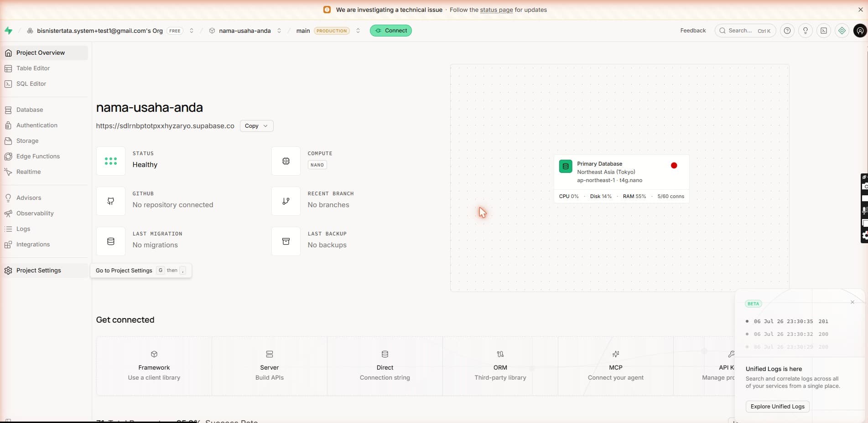
Task: Click the Last Backup archive icon
Action: (286, 241)
